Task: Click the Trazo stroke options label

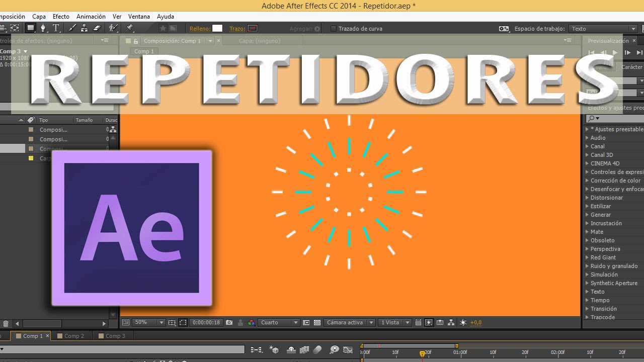Action: pos(237,29)
